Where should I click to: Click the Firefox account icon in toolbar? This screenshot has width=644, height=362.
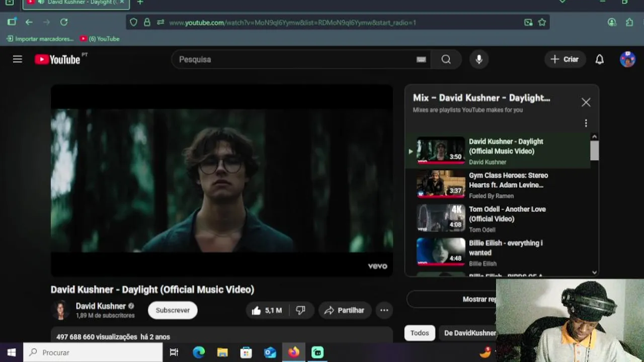(x=612, y=22)
